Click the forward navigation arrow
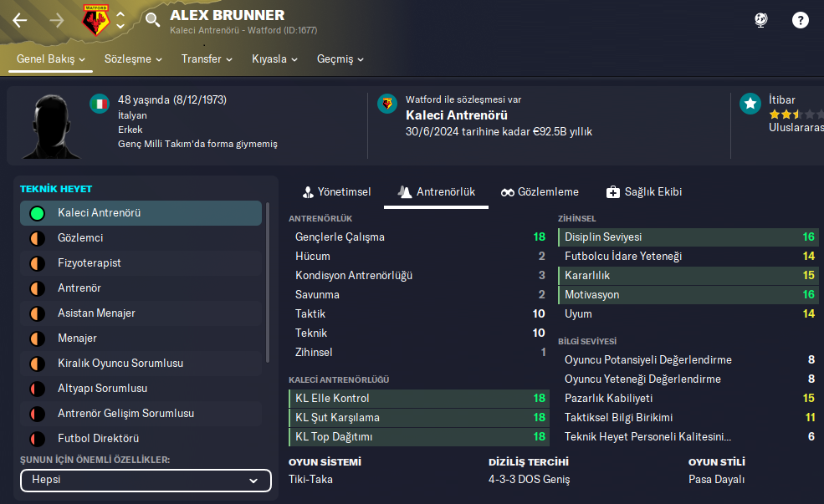824x504 pixels. [57, 20]
